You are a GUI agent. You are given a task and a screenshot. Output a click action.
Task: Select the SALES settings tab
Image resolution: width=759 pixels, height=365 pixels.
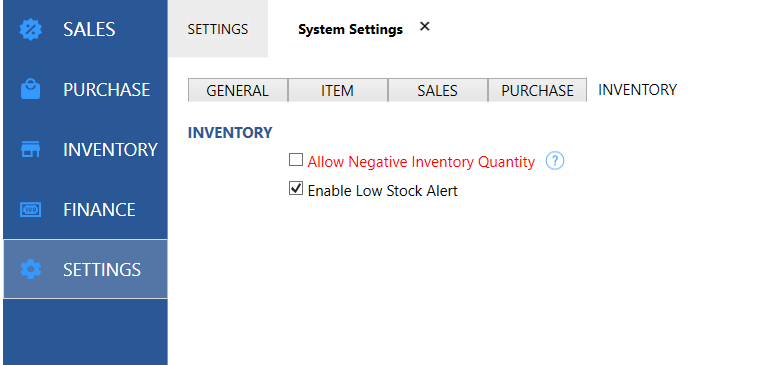[438, 90]
